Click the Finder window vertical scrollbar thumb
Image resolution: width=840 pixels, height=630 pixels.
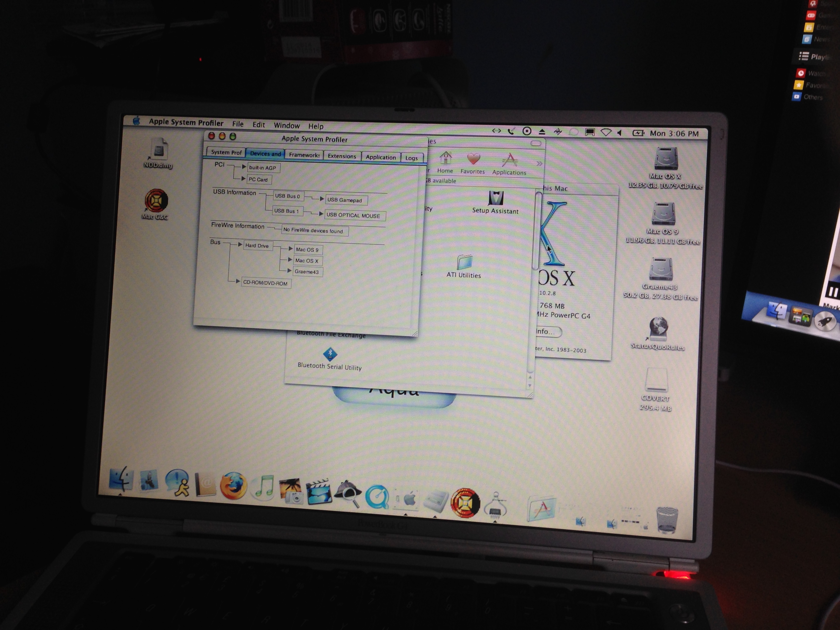pos(536,231)
